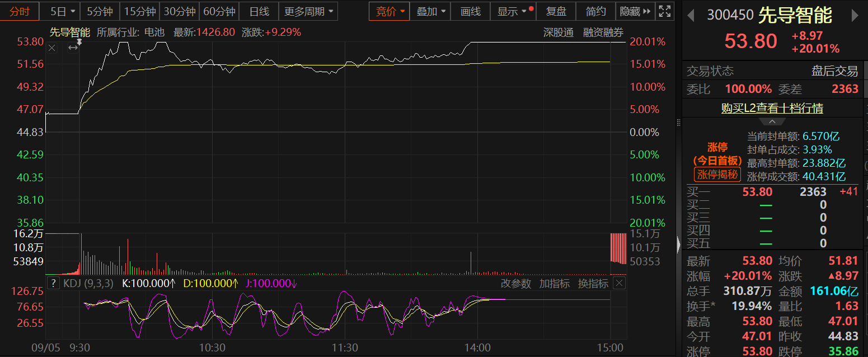Toggle 隐藏 to hide side panel
Image resolution: width=868 pixels, height=357 pixels.
635,11
